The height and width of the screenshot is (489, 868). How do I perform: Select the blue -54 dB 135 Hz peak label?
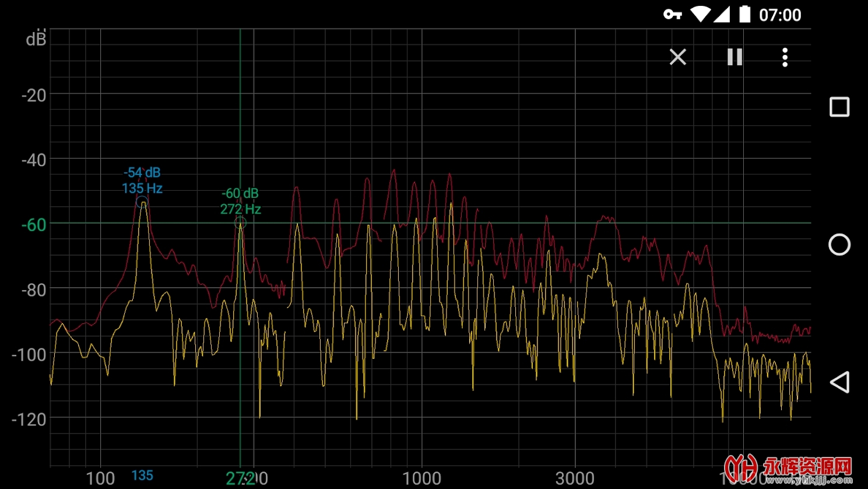(142, 180)
